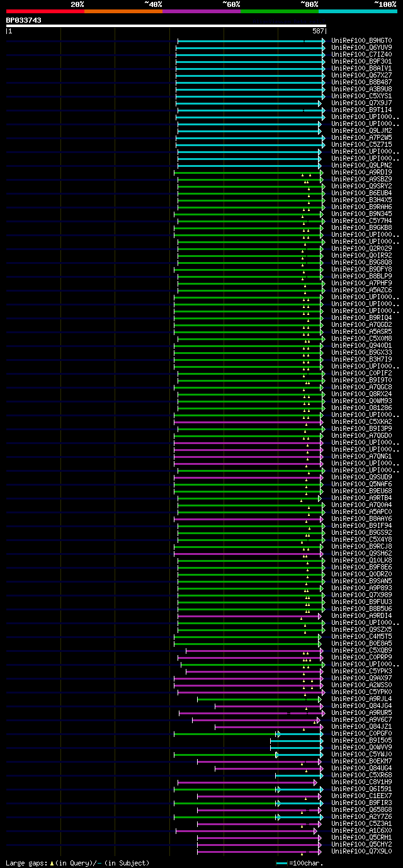403x868 pixels.
Task: Select the UniRef100_Q9LPN2 label
Action: click(361, 165)
